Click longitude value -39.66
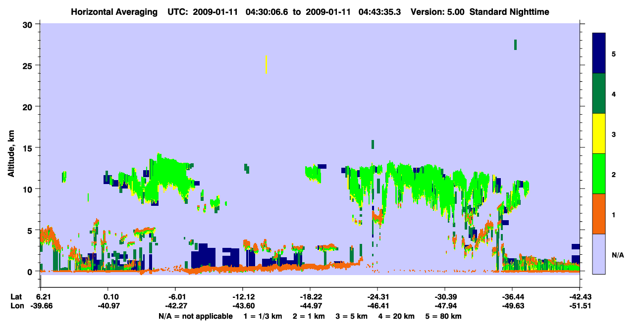The height and width of the screenshot is (330, 644). 41,306
